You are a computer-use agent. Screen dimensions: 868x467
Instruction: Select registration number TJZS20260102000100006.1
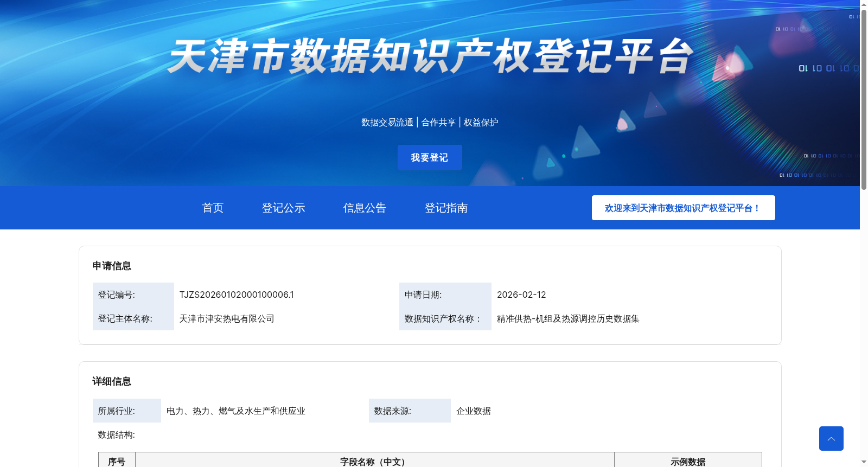tap(237, 295)
